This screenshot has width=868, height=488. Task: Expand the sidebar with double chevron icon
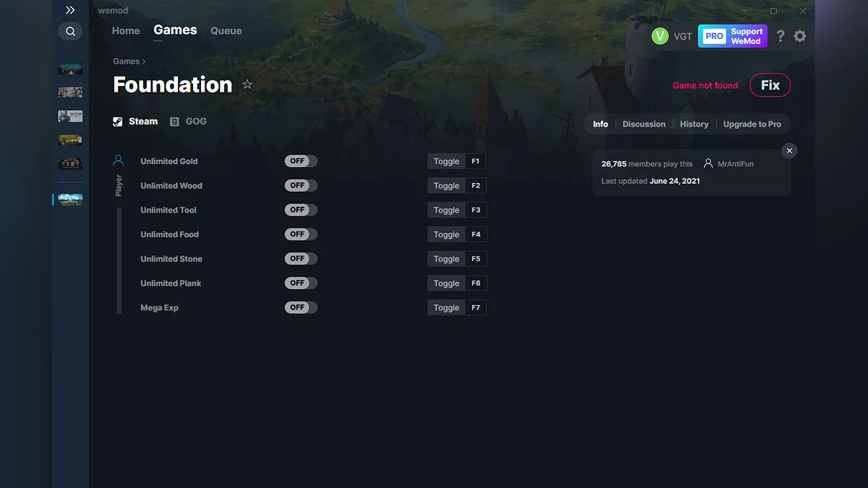click(70, 10)
